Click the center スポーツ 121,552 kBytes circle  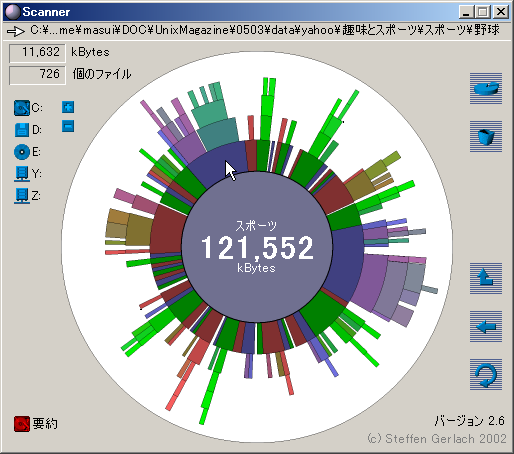[257, 247]
